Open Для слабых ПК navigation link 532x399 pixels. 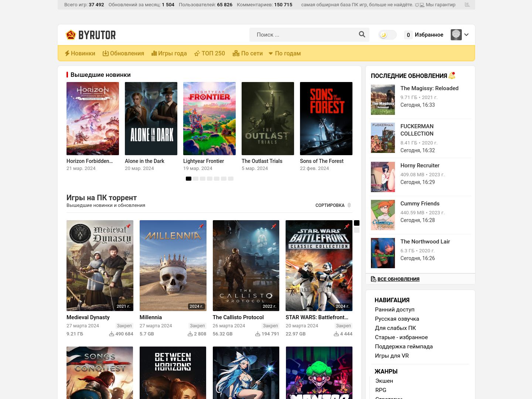pos(395,328)
